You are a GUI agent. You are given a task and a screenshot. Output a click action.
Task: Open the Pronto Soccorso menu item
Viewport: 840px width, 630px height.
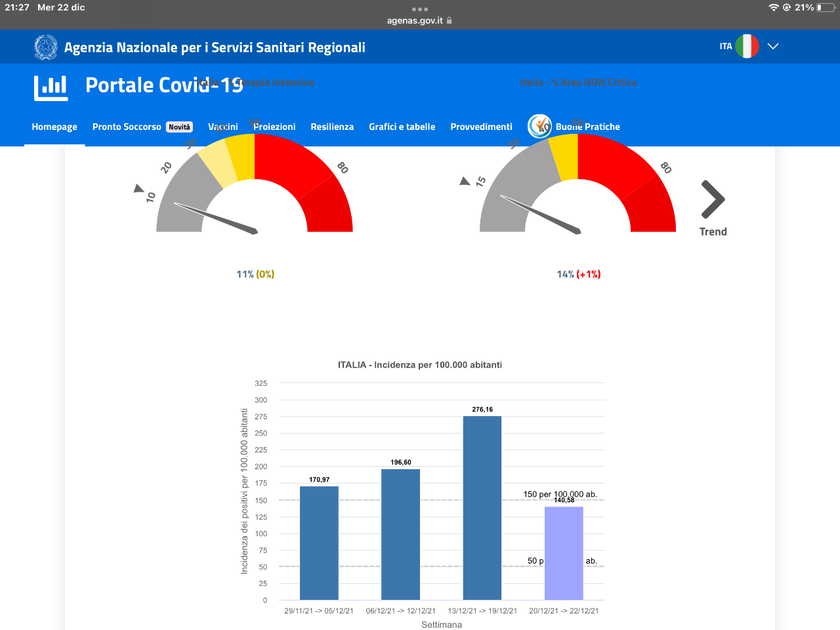(127, 127)
